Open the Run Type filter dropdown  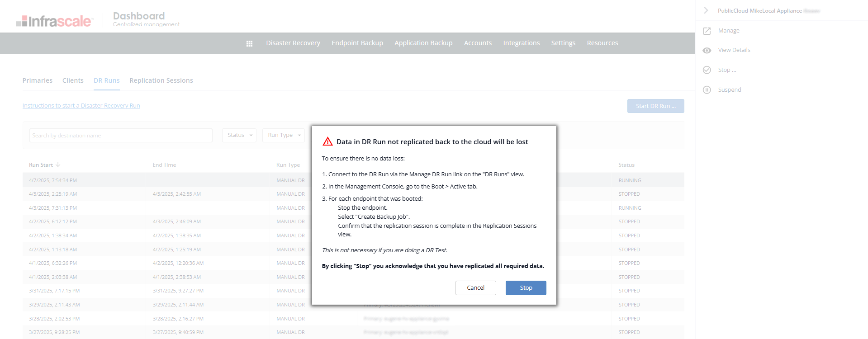tap(284, 135)
